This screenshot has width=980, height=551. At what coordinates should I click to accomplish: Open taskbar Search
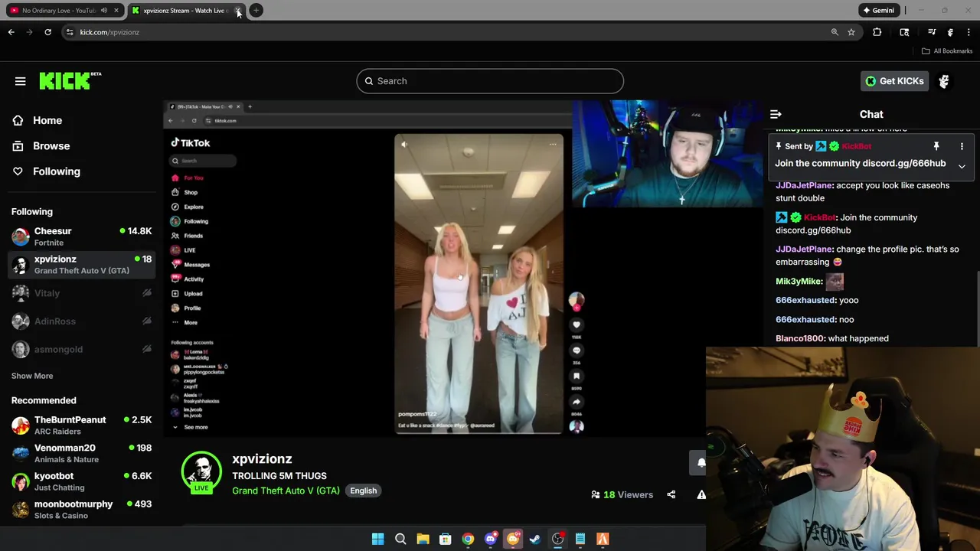[400, 540]
